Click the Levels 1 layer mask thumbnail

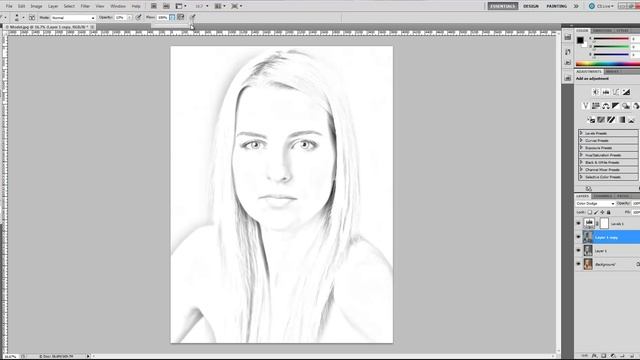(x=604, y=223)
